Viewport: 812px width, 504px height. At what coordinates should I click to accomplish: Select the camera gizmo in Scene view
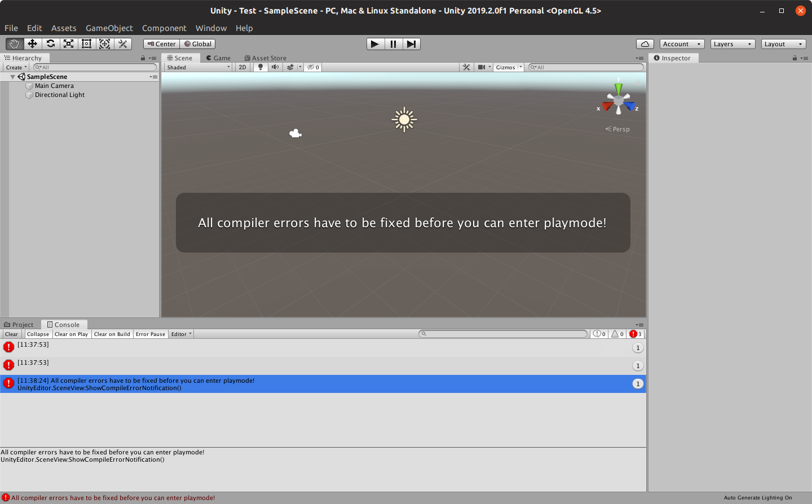(x=295, y=134)
